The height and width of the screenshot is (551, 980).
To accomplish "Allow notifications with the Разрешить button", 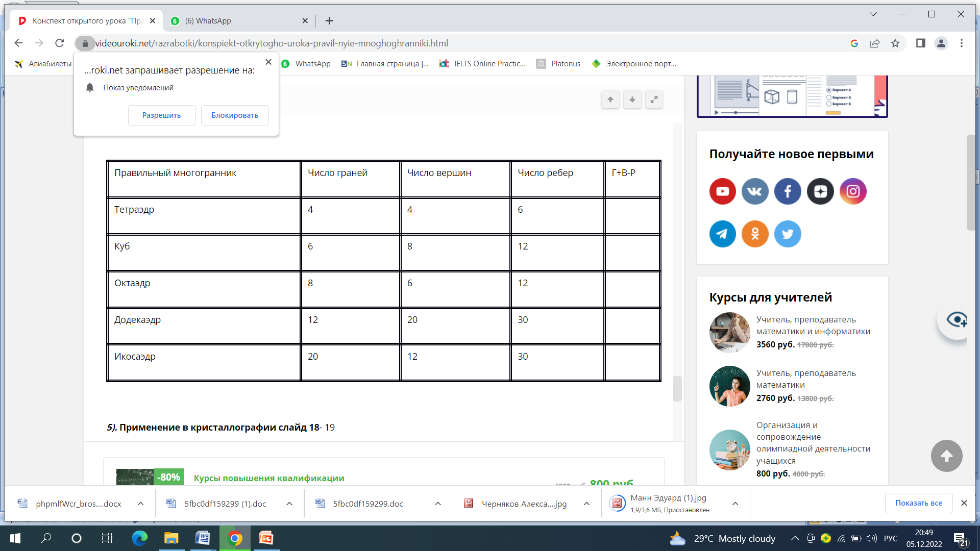I will coord(161,115).
